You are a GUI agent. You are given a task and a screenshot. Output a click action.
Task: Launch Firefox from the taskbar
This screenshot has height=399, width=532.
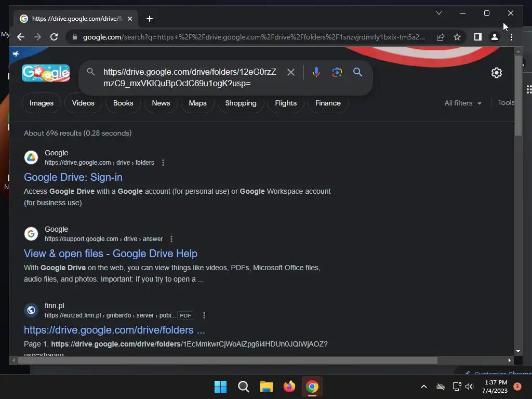tap(289, 387)
